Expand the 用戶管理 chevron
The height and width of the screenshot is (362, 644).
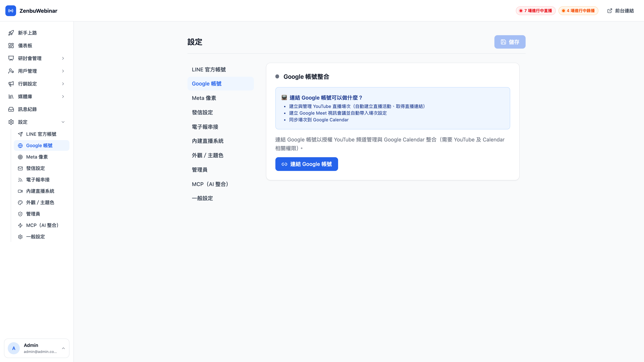(63, 71)
